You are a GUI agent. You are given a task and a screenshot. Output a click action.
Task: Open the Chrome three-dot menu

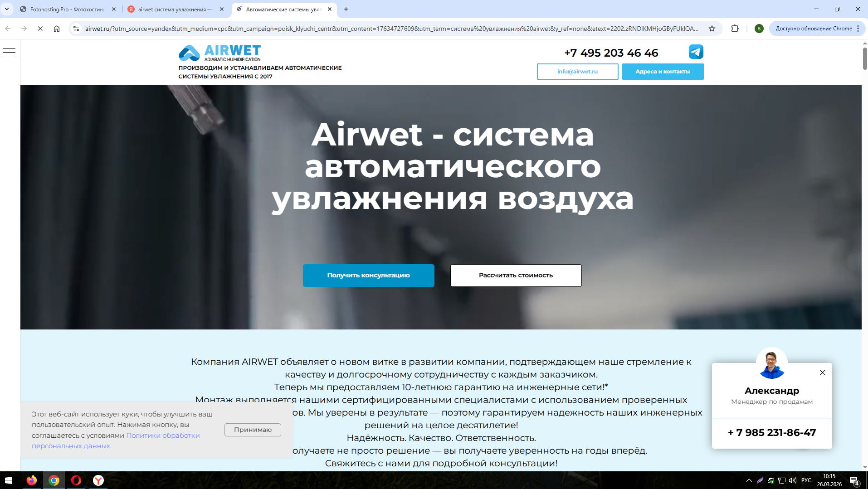[858, 29]
